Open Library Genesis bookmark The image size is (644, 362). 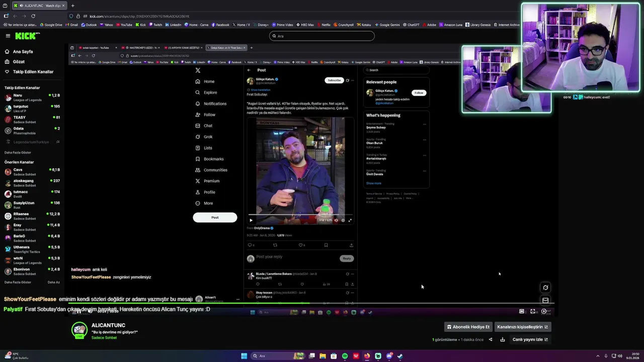478,25
